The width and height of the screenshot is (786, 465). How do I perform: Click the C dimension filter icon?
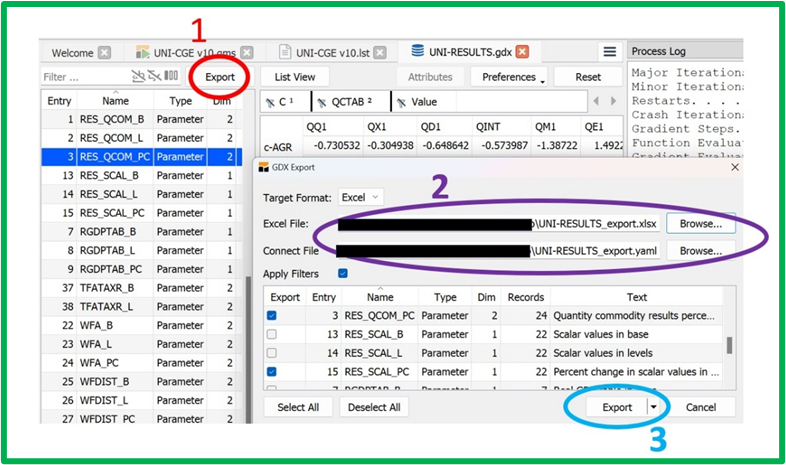pyautogui.click(x=270, y=102)
